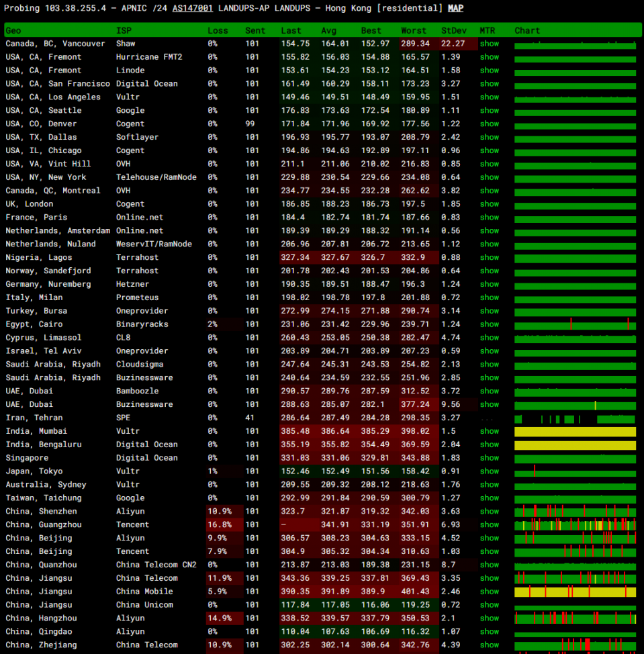The width and height of the screenshot is (644, 654).
Task: Open MTR for Egypt Cairo Binaryracks
Action: click(489, 324)
